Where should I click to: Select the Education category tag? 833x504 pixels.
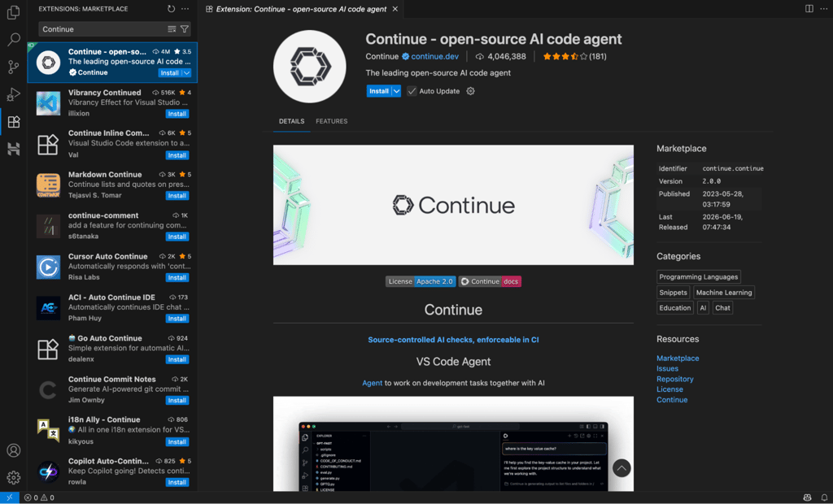674,308
